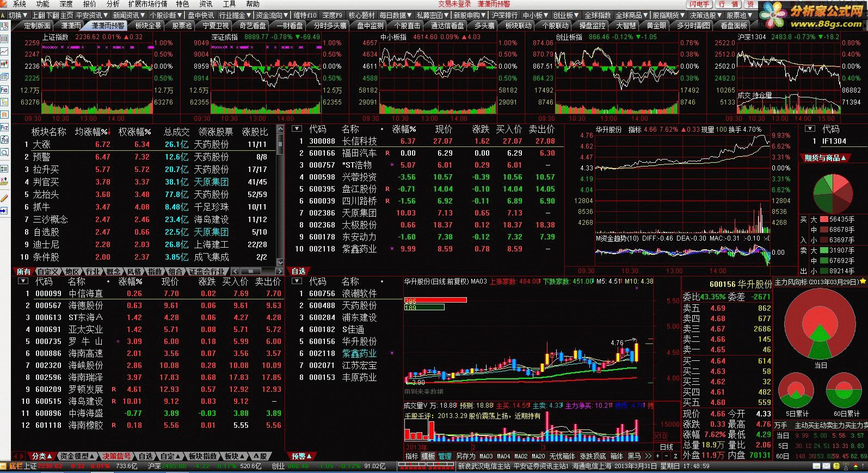Select the MA03 indicator under the chart
The image size is (868, 473).
click(486, 456)
